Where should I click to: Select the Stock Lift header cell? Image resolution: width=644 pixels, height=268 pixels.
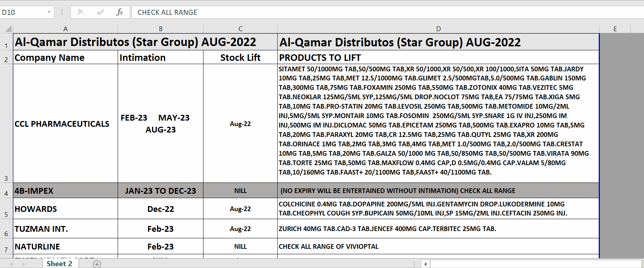240,57
